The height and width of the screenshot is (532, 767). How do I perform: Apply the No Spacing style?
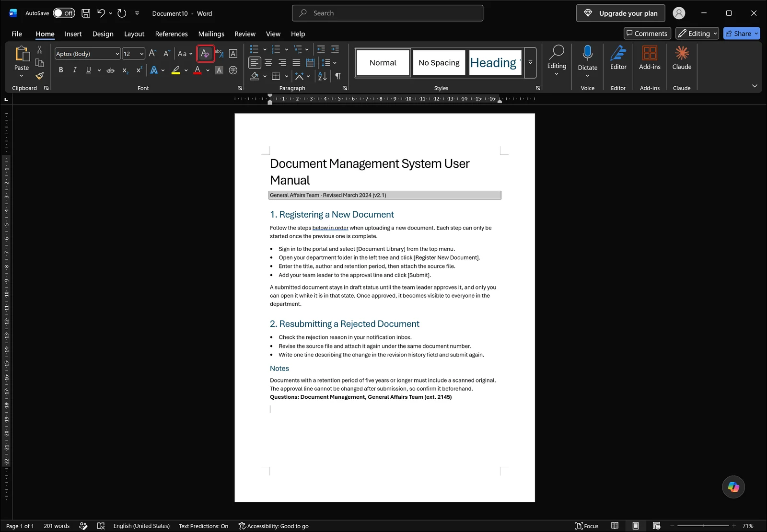[439, 63]
